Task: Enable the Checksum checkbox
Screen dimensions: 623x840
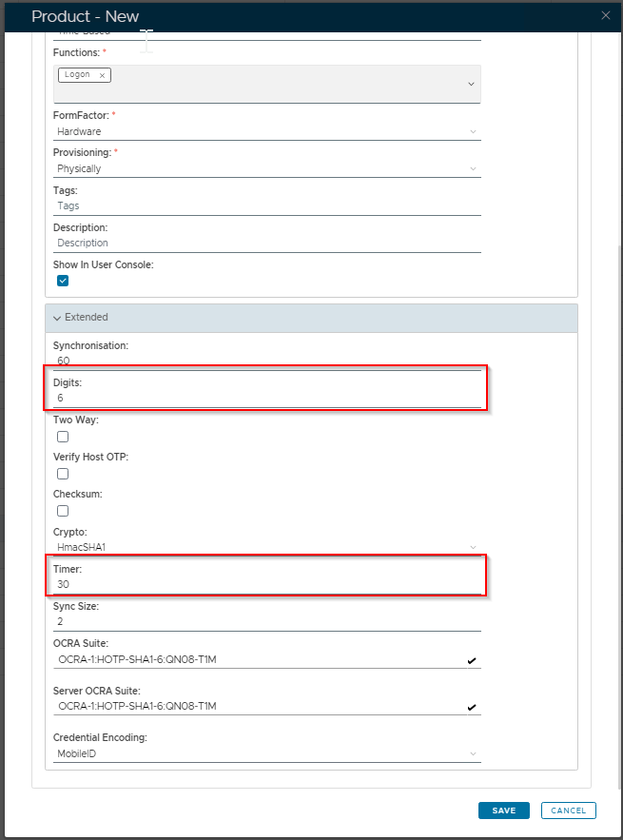Action: tap(63, 511)
